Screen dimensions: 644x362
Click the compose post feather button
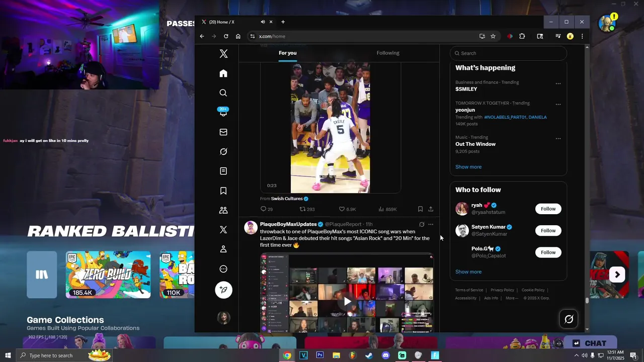pos(223,290)
